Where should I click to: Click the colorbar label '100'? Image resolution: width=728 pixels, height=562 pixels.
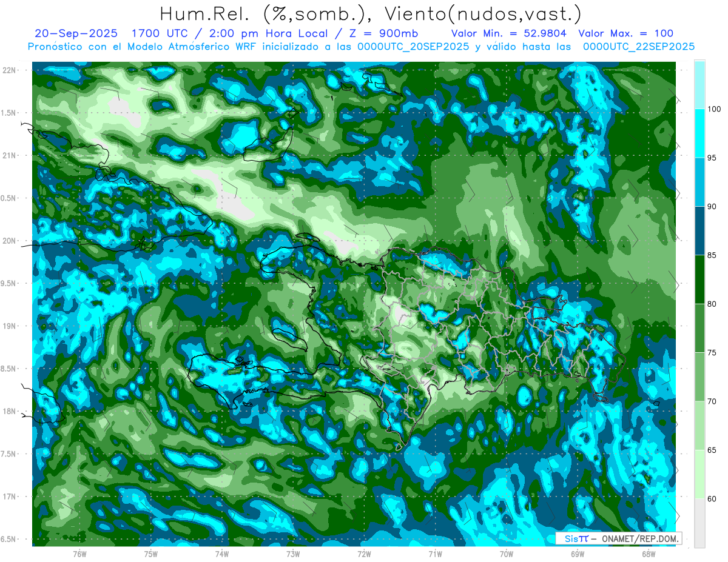point(715,109)
